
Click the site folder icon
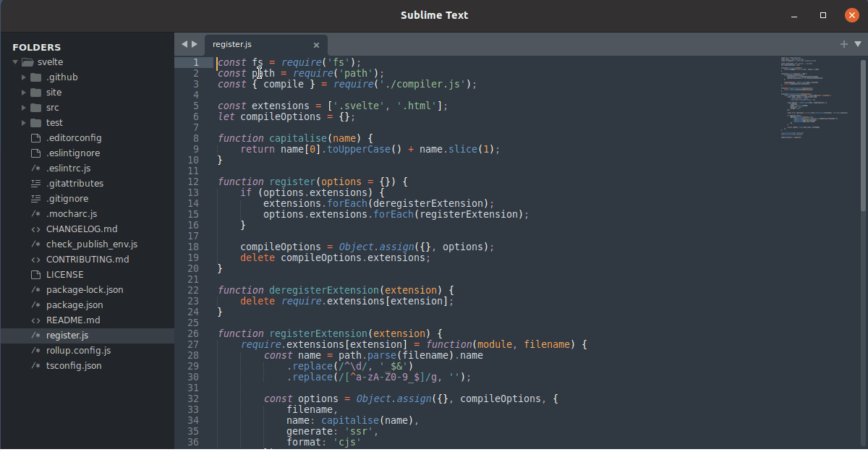click(x=36, y=93)
